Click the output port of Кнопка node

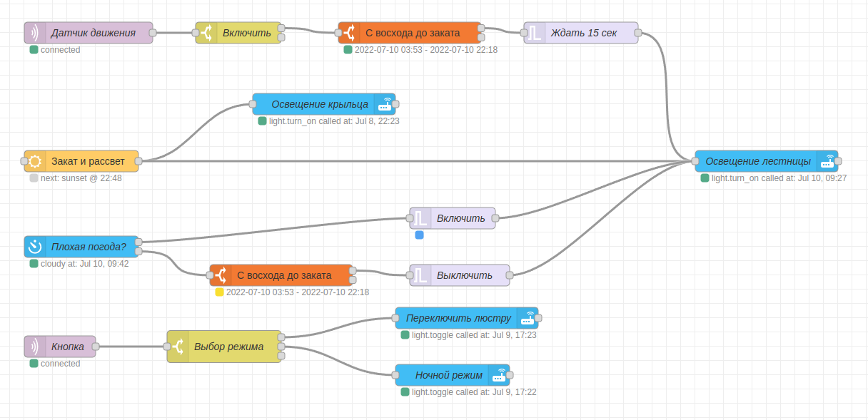pyautogui.click(x=96, y=347)
